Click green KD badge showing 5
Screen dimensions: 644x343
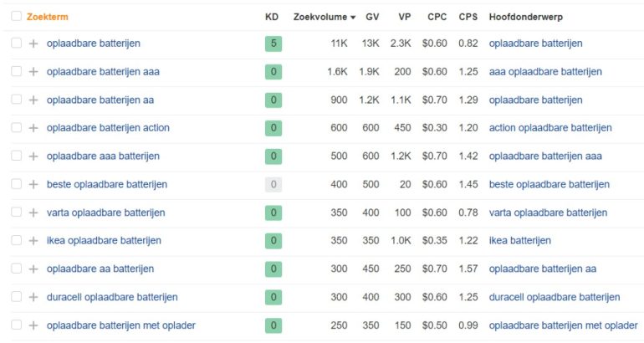[273, 44]
